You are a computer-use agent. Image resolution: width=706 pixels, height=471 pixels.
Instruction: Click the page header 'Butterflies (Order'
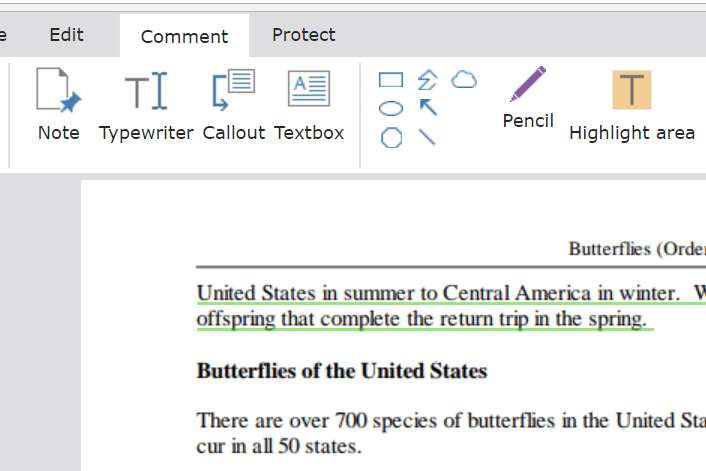pyautogui.click(x=637, y=249)
